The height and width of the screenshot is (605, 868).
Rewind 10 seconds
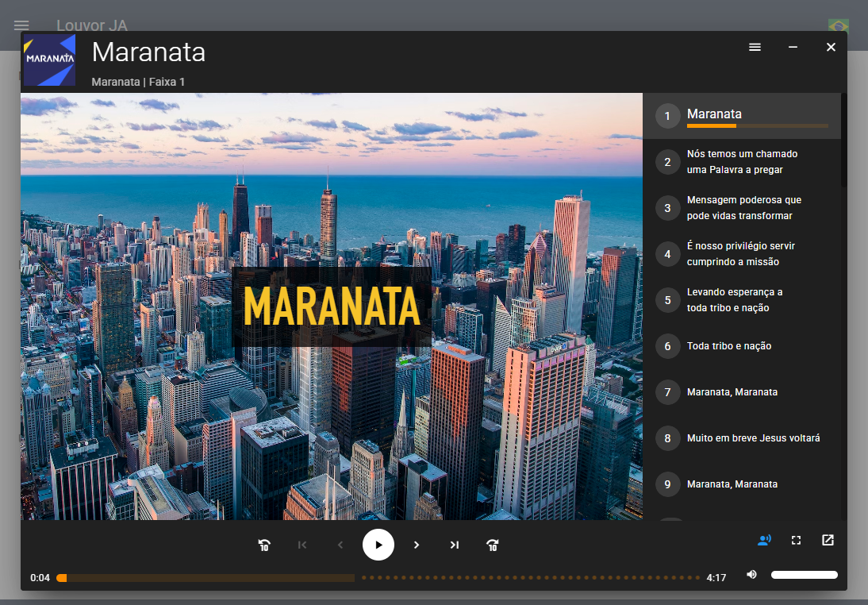[264, 545]
